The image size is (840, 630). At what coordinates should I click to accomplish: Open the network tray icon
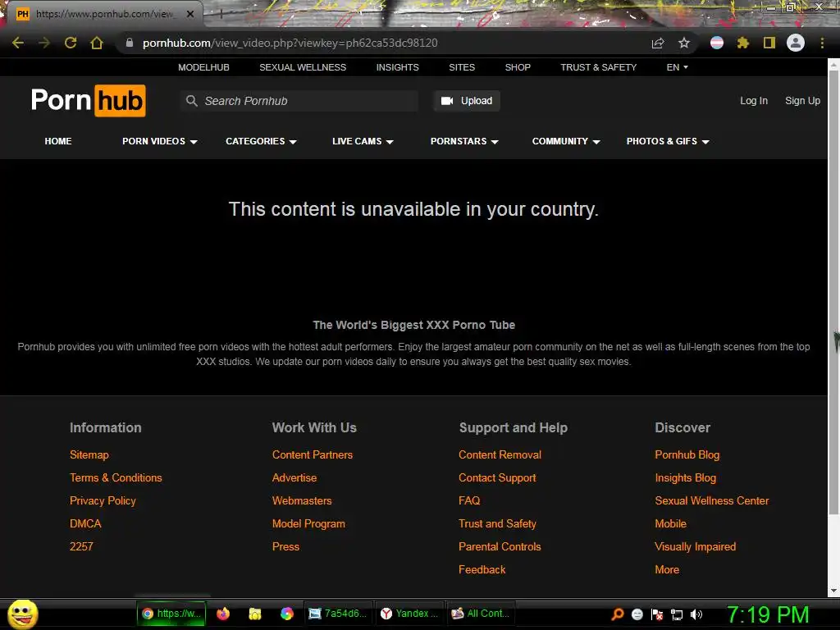tap(677, 614)
